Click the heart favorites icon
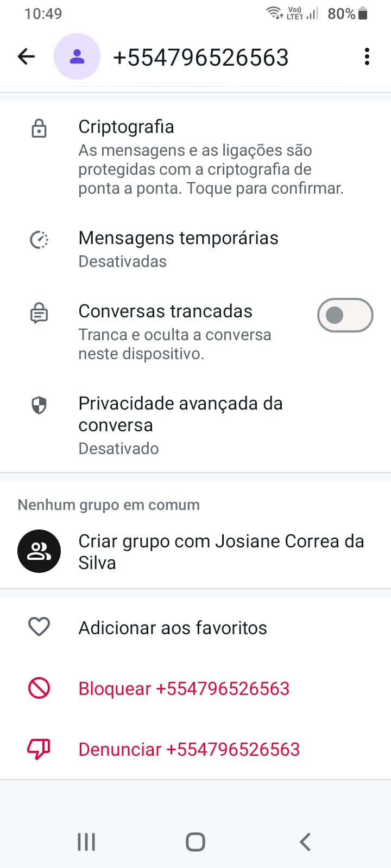This screenshot has width=391, height=868. (x=39, y=627)
